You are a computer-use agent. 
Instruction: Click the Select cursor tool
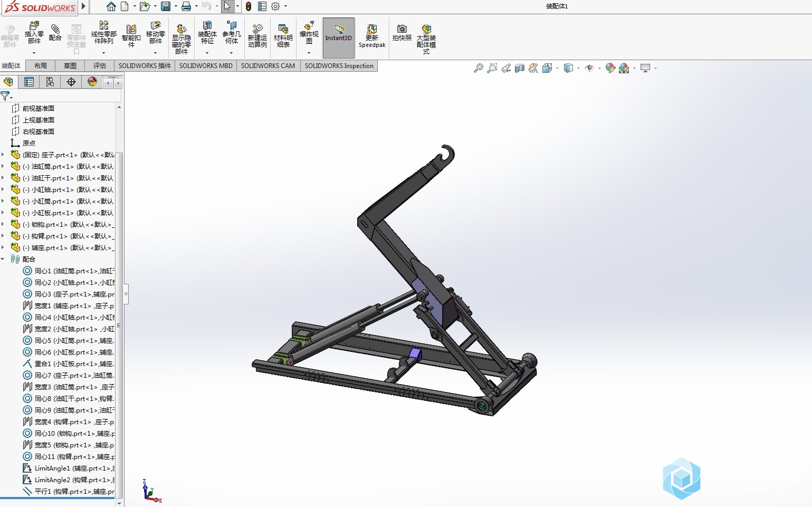pos(227,6)
